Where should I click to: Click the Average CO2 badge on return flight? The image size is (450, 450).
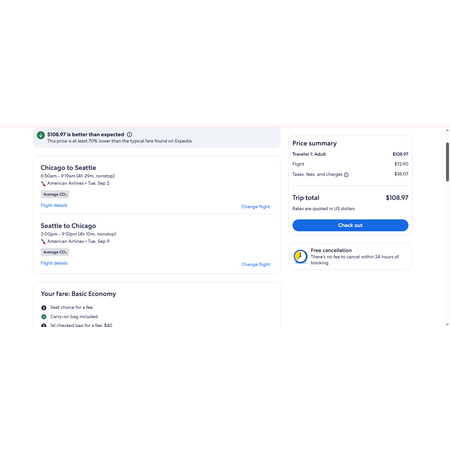pos(55,252)
